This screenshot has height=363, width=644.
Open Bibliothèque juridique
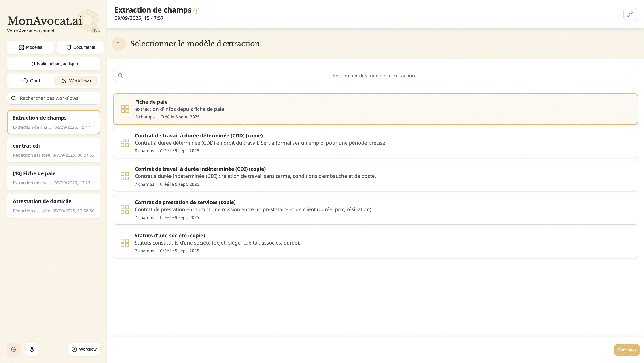53,63
